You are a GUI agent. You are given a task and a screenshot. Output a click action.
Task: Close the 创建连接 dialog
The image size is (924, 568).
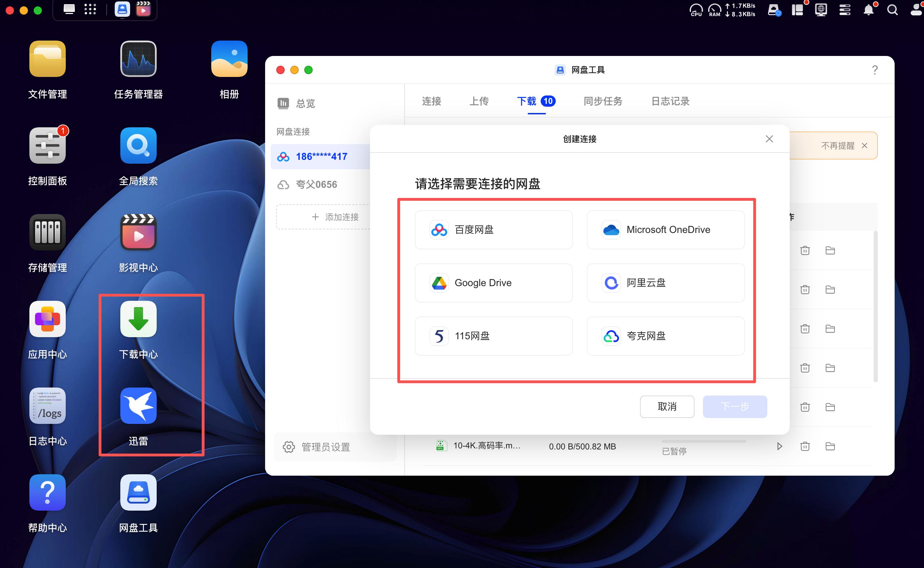[x=769, y=139]
